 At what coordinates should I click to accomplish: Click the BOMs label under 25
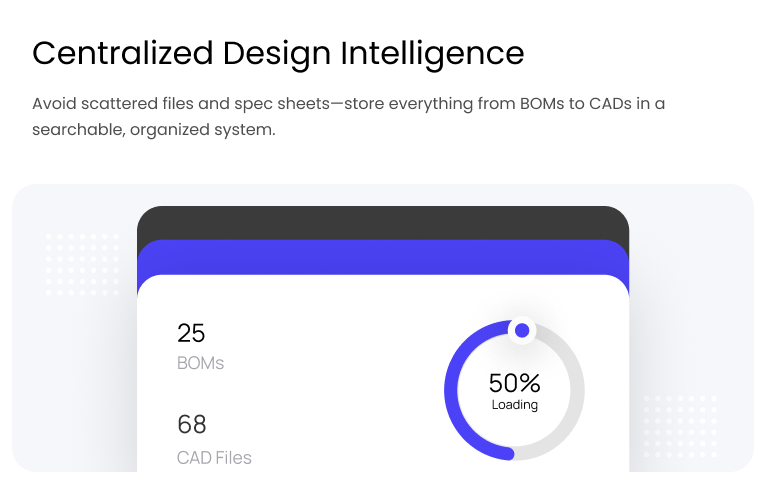point(200,363)
